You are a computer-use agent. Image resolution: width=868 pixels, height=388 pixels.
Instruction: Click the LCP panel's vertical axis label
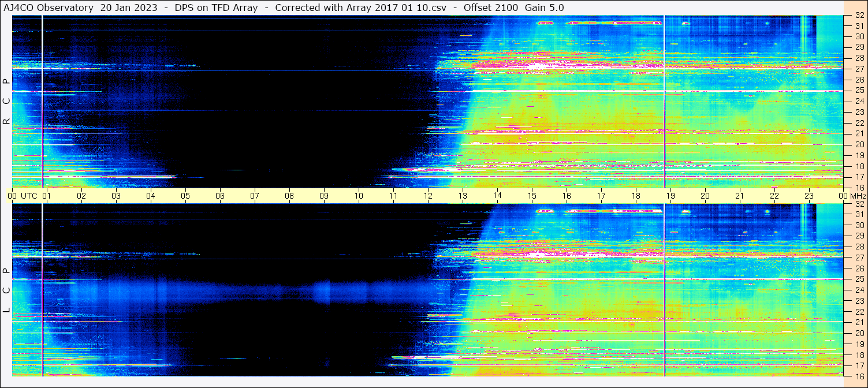point(6,290)
